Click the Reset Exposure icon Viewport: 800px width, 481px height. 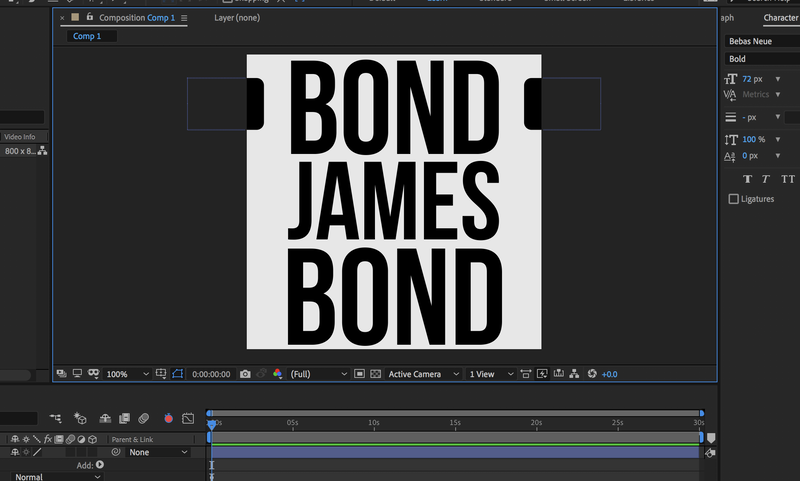coord(592,374)
